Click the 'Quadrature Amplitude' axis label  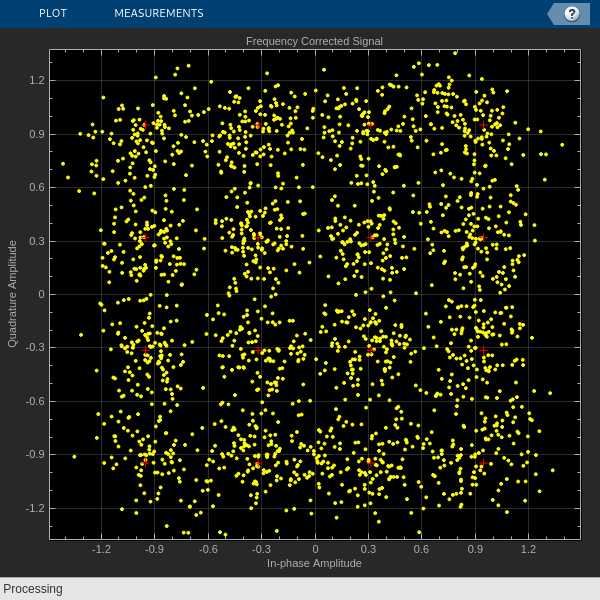coord(13,294)
